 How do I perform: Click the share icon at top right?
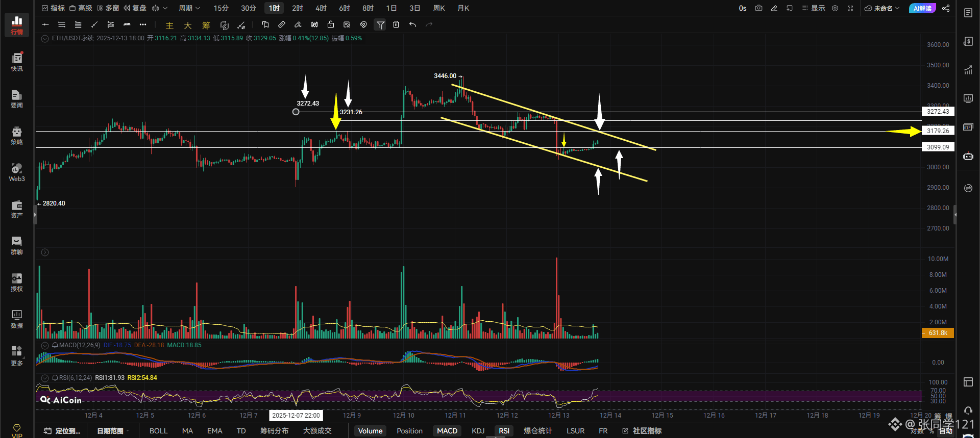click(x=946, y=8)
